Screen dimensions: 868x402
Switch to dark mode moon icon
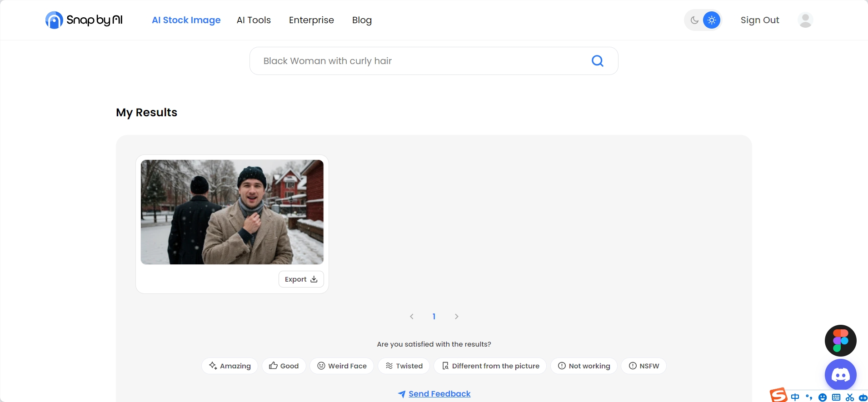click(x=694, y=20)
